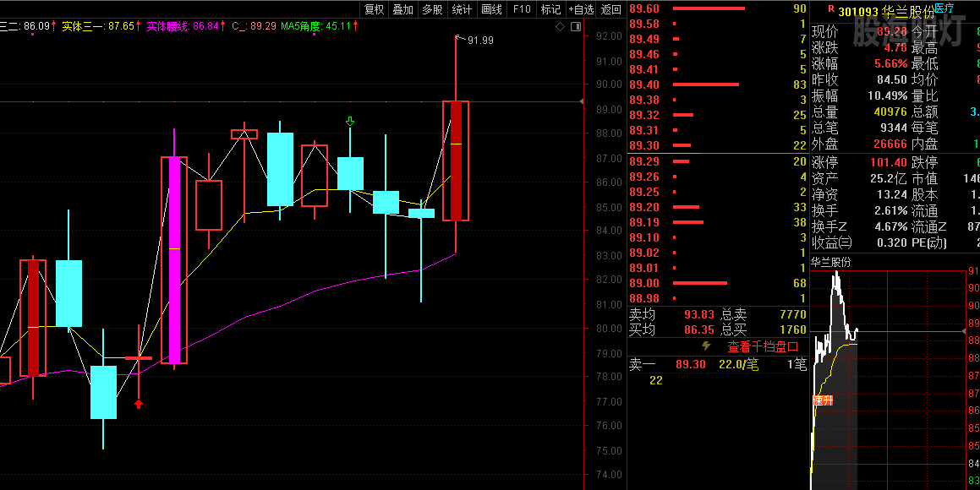Click the 速升 alert tag on intraday chart
The image size is (980, 490).
click(823, 400)
